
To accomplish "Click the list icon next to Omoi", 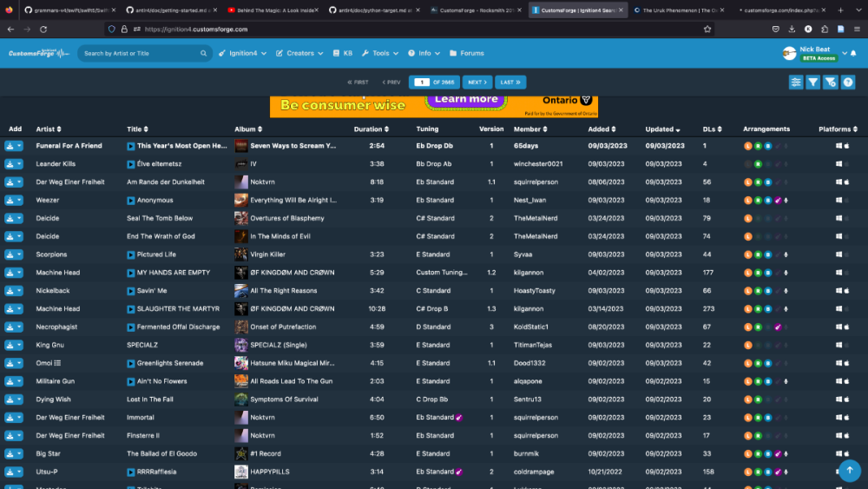I will [57, 363].
